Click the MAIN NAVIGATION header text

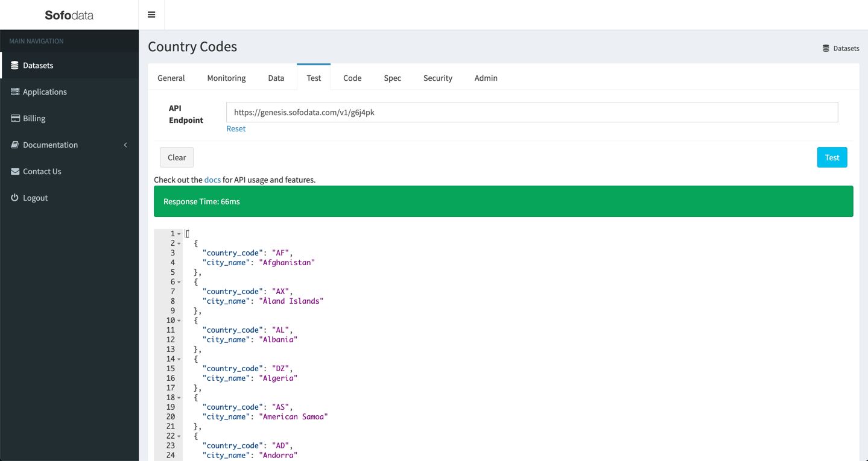pos(36,41)
